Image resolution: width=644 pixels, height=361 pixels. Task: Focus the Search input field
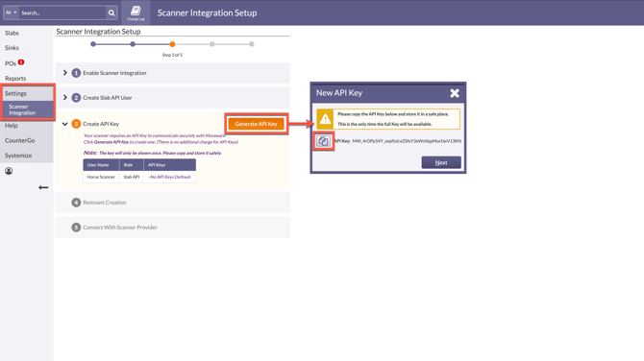[x=62, y=12]
